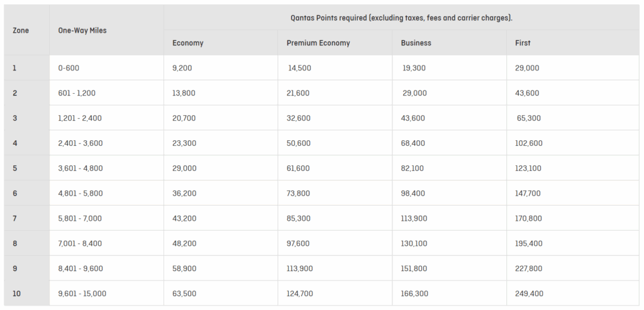Select the Economy column header
Screen dimensions: 644x310
point(188,43)
